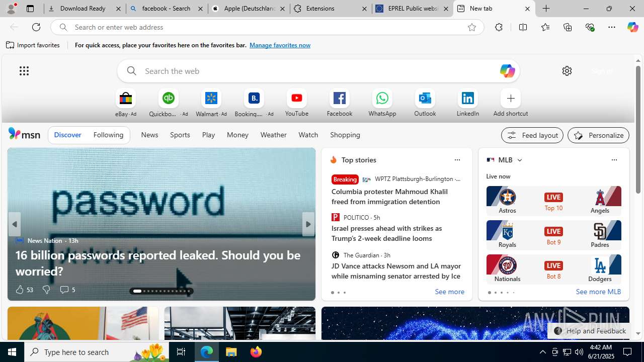
Task: Click the browser Extensions toolbar icon
Action: click(499, 27)
